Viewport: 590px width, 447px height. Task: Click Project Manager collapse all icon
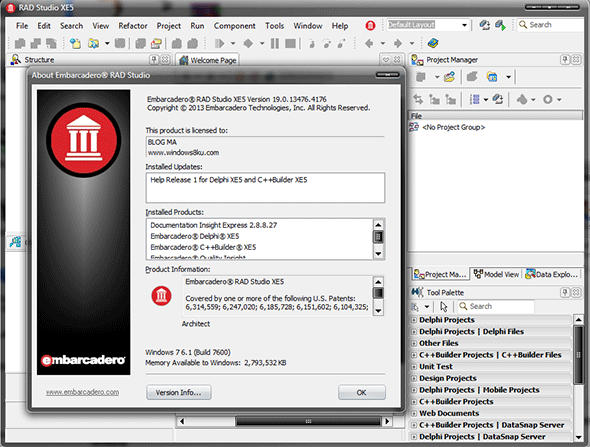[x=450, y=99]
